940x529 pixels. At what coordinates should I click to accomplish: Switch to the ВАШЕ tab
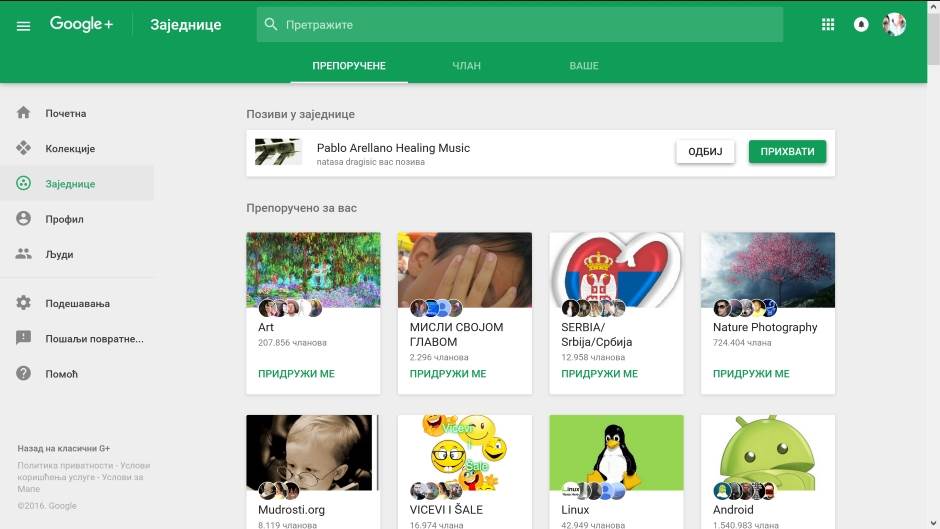point(584,66)
